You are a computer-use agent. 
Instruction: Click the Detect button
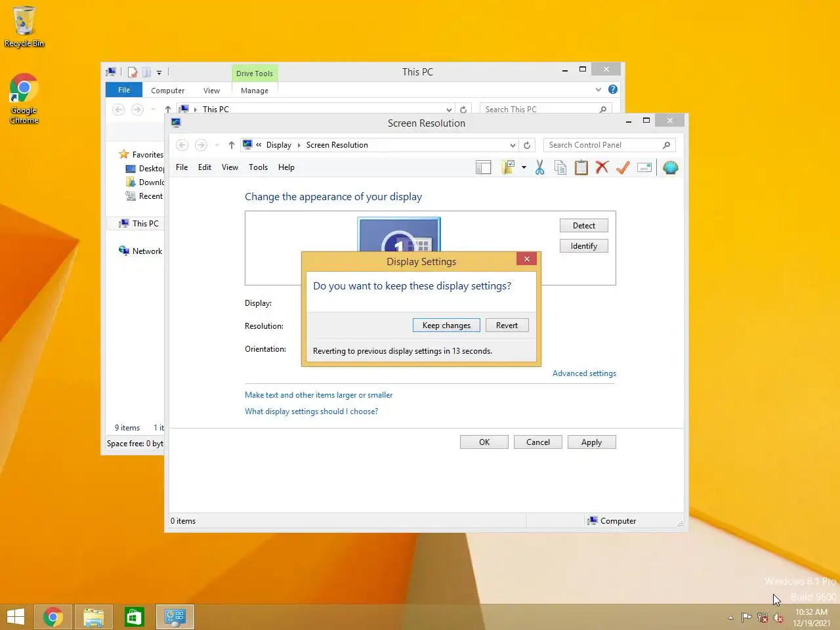(x=584, y=226)
